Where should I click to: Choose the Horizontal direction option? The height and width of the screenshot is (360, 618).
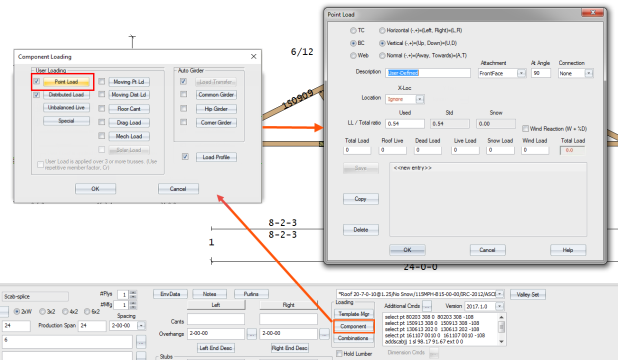point(382,30)
